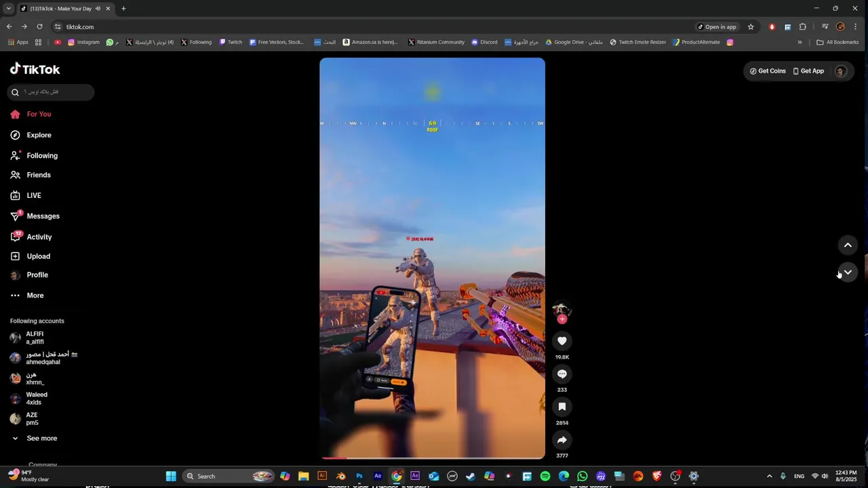This screenshot has width=868, height=488.
Task: Open the Apps bookmark shortcut
Action: [x=18, y=42]
